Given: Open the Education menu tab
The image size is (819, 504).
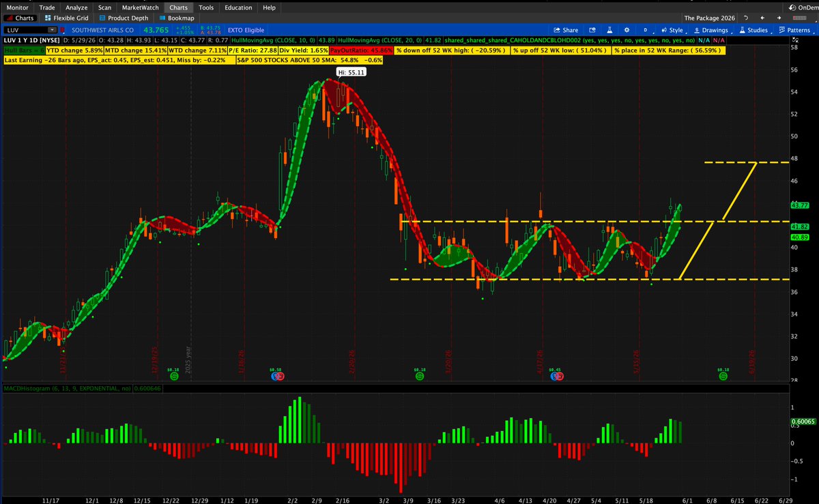Looking at the screenshot, I should click(x=238, y=7).
